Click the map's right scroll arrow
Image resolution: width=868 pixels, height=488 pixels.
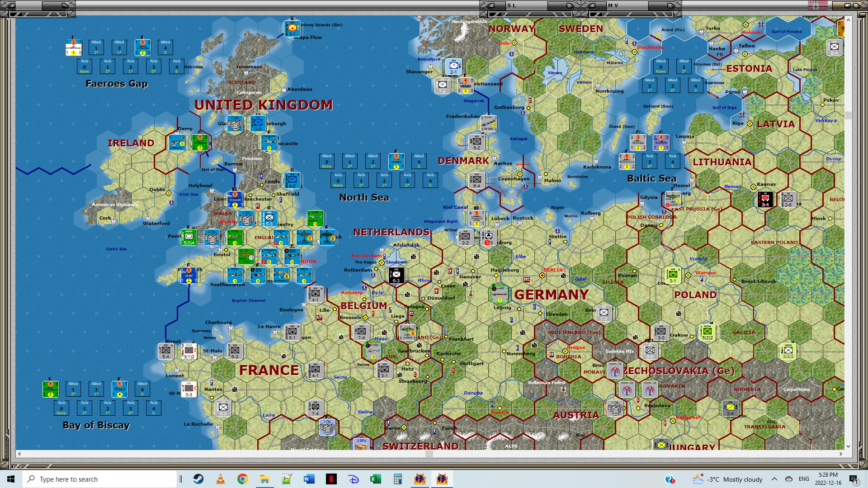841,454
